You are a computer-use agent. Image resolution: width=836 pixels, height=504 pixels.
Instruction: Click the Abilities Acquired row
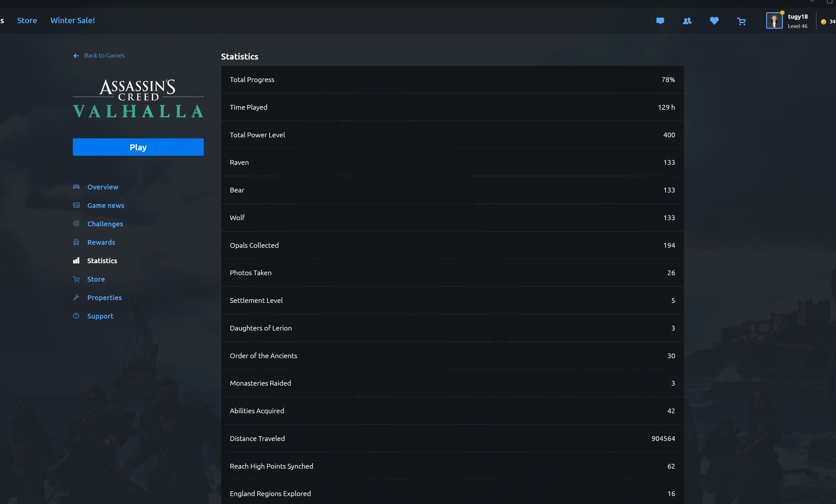[452, 411]
